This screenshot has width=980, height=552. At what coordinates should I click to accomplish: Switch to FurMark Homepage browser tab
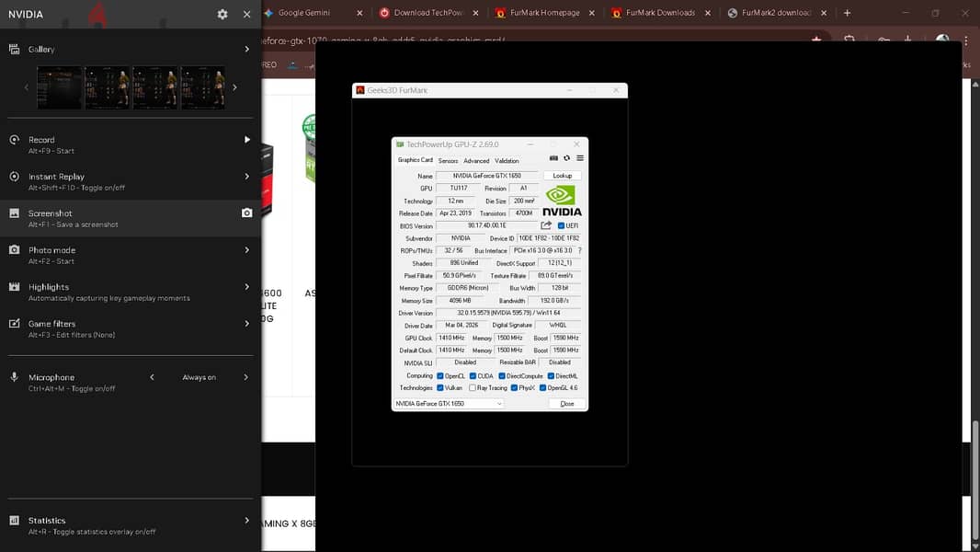[x=544, y=13]
